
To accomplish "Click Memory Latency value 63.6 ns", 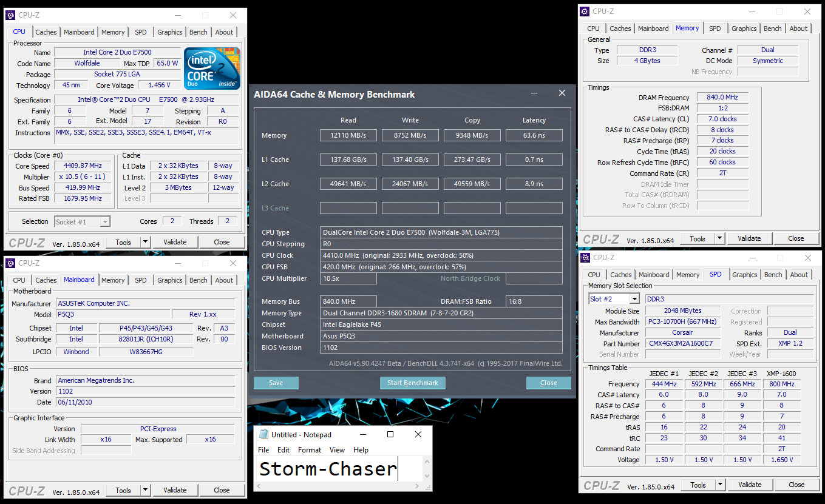I will [534, 135].
